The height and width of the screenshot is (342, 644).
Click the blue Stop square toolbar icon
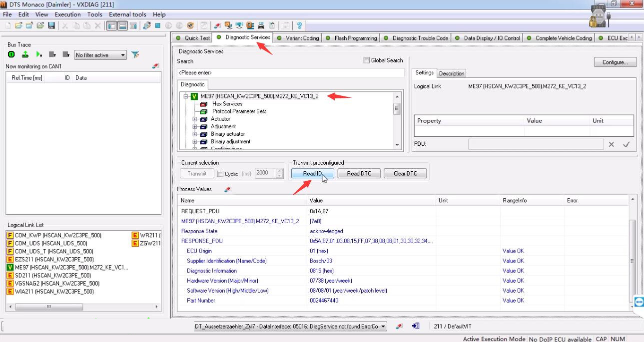pyautogui.click(x=157, y=25)
